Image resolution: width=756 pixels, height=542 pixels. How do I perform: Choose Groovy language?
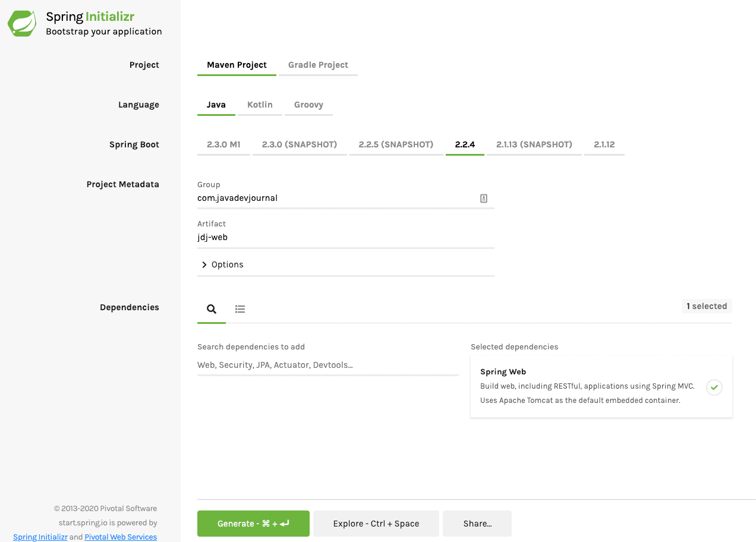[x=308, y=104]
